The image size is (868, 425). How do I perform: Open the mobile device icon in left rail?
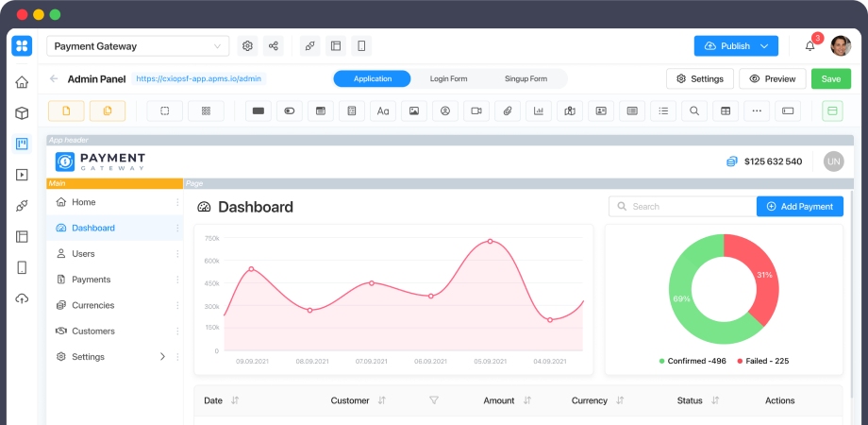[22, 268]
